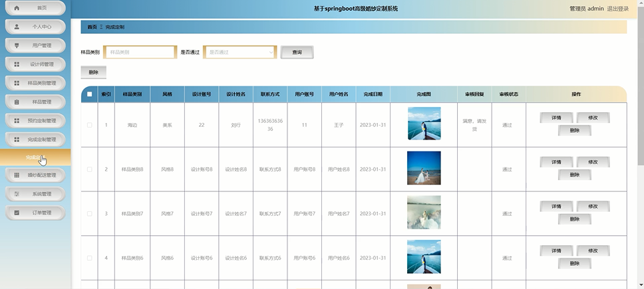
Task: Click the clipboard icon beside 样品管理
Action: (17, 102)
